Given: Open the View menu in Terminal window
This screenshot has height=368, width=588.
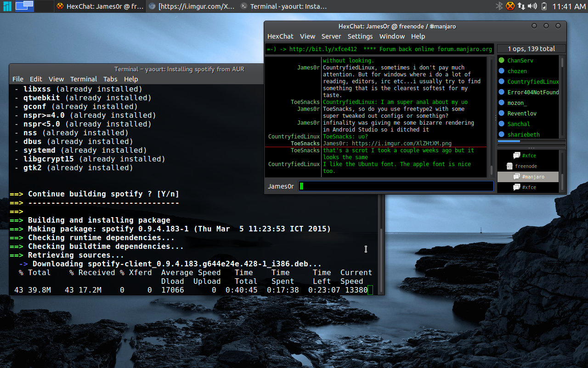Looking at the screenshot, I should click(57, 79).
